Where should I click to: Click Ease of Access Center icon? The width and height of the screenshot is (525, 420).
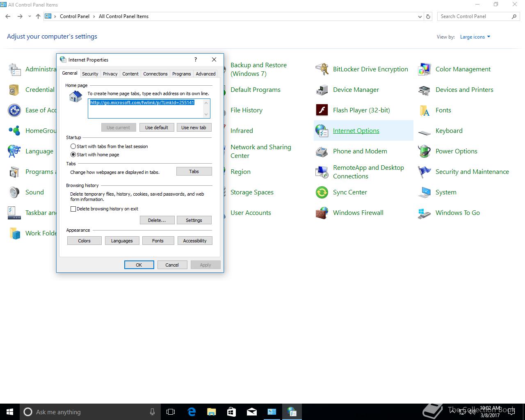tap(14, 110)
